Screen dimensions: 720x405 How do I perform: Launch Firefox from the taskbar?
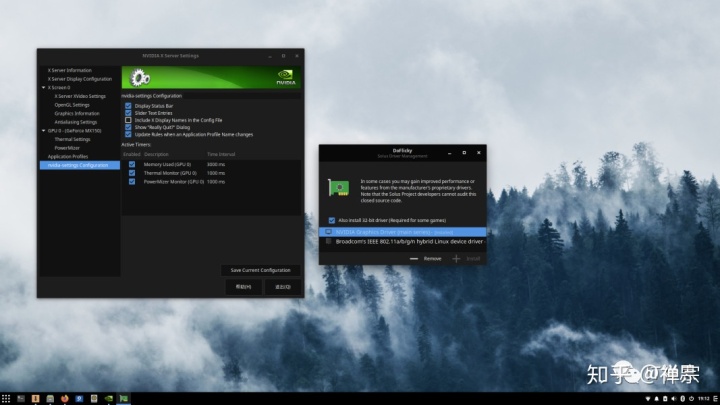point(65,399)
